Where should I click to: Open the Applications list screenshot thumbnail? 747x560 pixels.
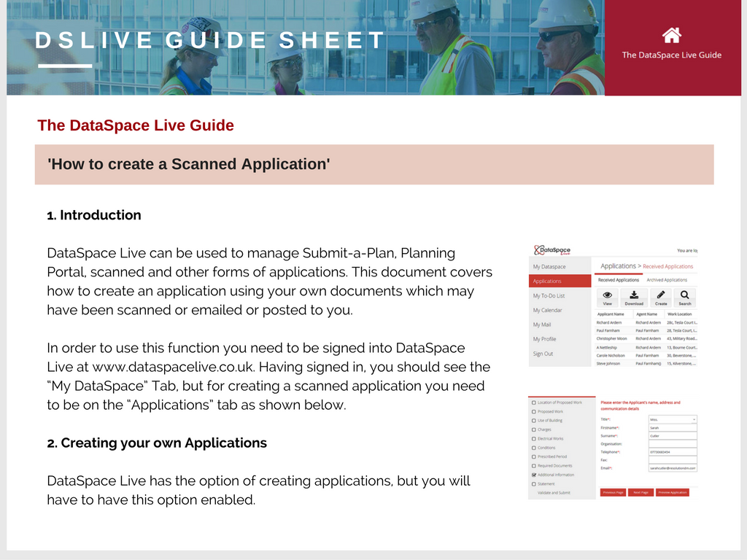pyautogui.click(x=613, y=306)
